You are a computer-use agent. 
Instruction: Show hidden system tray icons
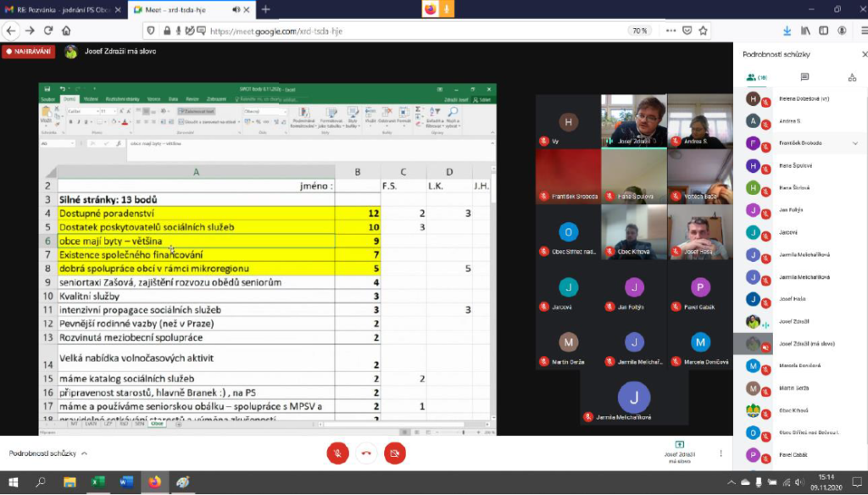click(732, 483)
